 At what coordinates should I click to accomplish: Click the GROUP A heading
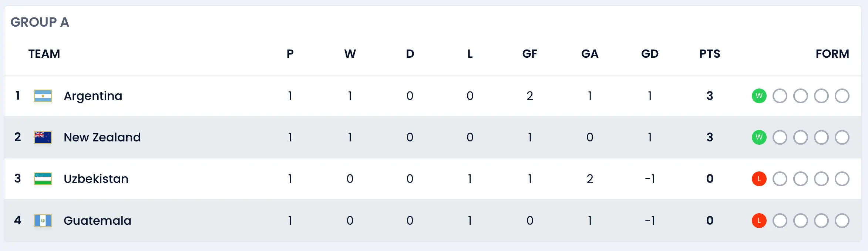click(x=40, y=22)
